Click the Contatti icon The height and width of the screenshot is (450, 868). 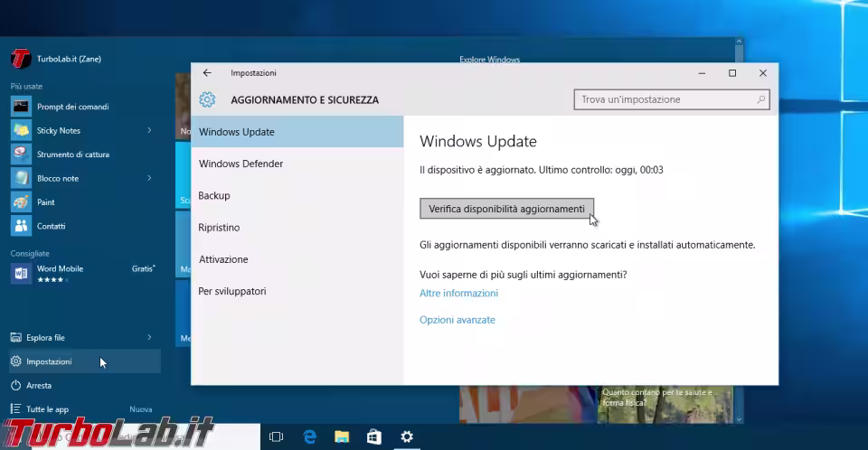pyautogui.click(x=21, y=226)
